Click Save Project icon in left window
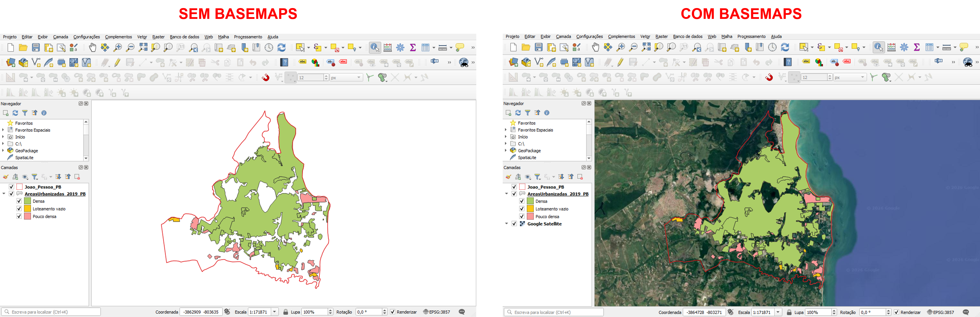The width and height of the screenshot is (980, 317). 36,48
